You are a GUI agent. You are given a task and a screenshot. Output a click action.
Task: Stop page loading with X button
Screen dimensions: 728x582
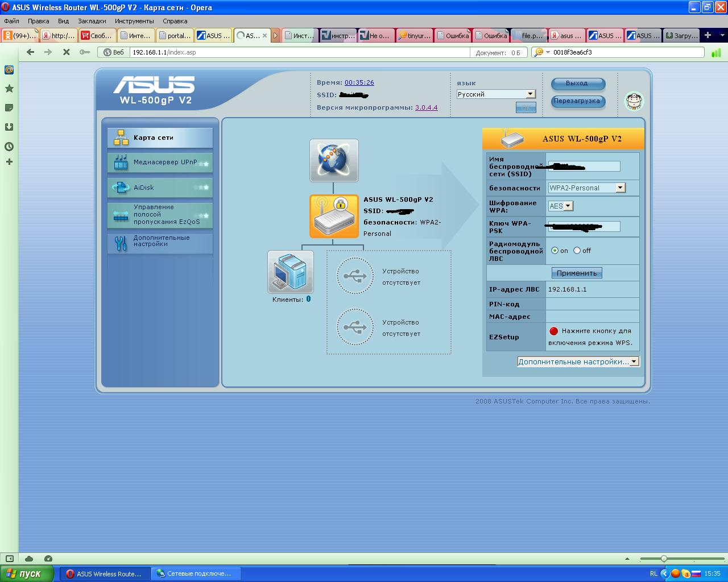point(66,52)
